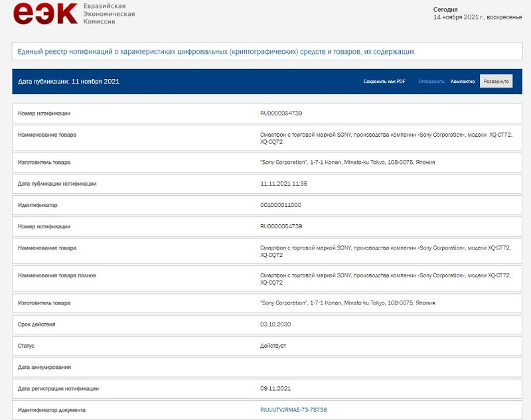The image size is (531, 420).
Task: Click the Дата публикации: 11 ноября 2021 header
Action: pos(68,82)
